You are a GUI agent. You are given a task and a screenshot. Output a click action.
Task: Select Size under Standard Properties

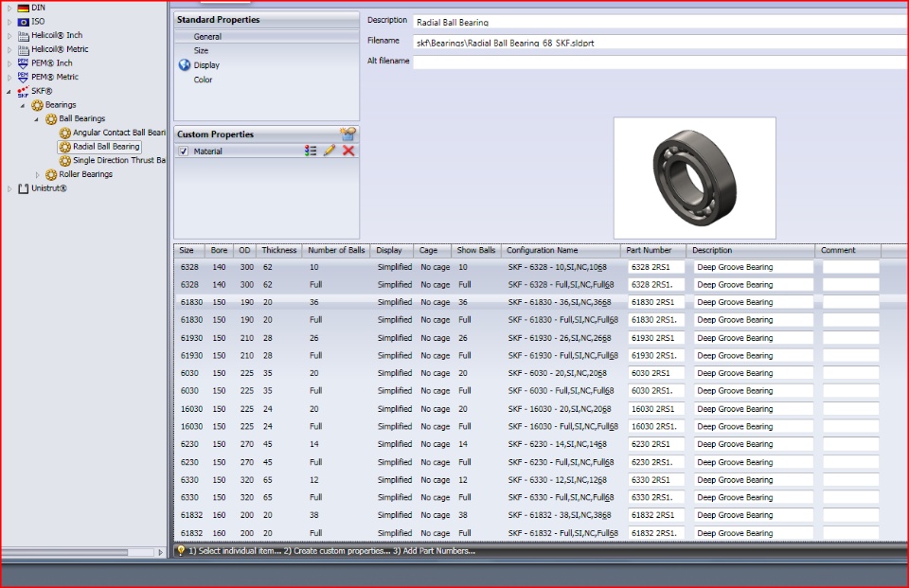pyautogui.click(x=201, y=50)
